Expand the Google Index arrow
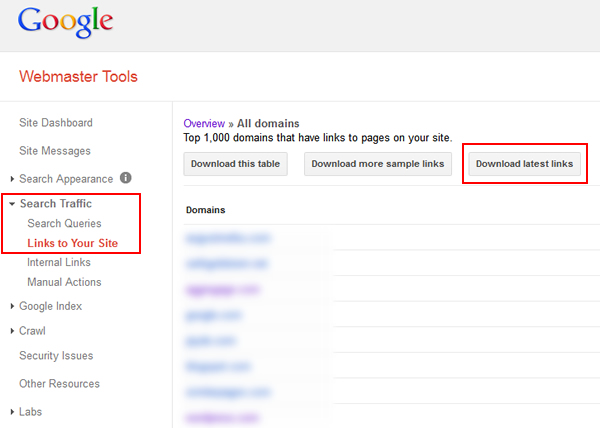 click(x=12, y=306)
